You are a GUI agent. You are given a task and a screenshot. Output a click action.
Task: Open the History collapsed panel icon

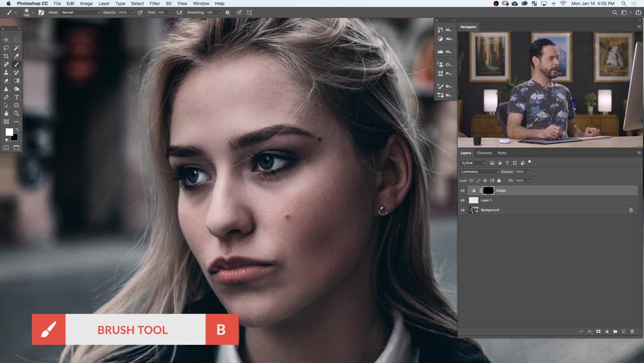click(x=441, y=30)
